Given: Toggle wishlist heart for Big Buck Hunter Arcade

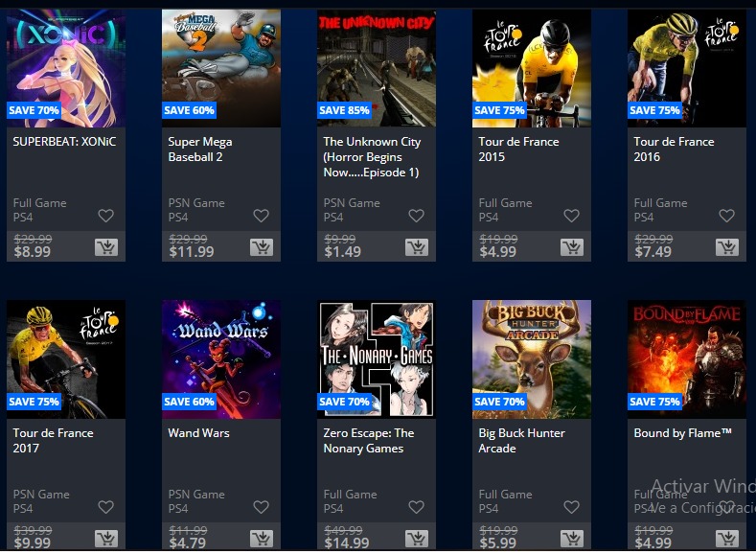Looking at the screenshot, I should tap(572, 507).
